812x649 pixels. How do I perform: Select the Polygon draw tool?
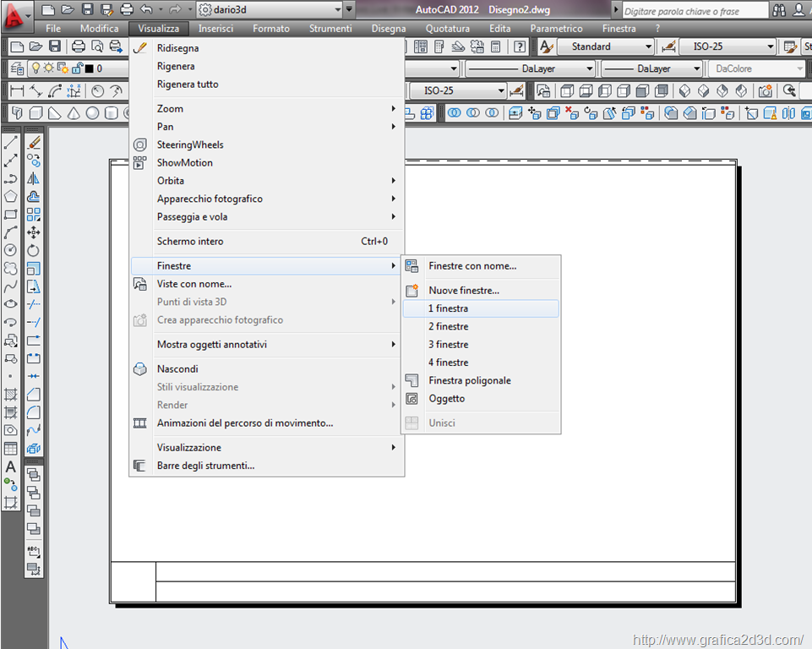(11, 196)
